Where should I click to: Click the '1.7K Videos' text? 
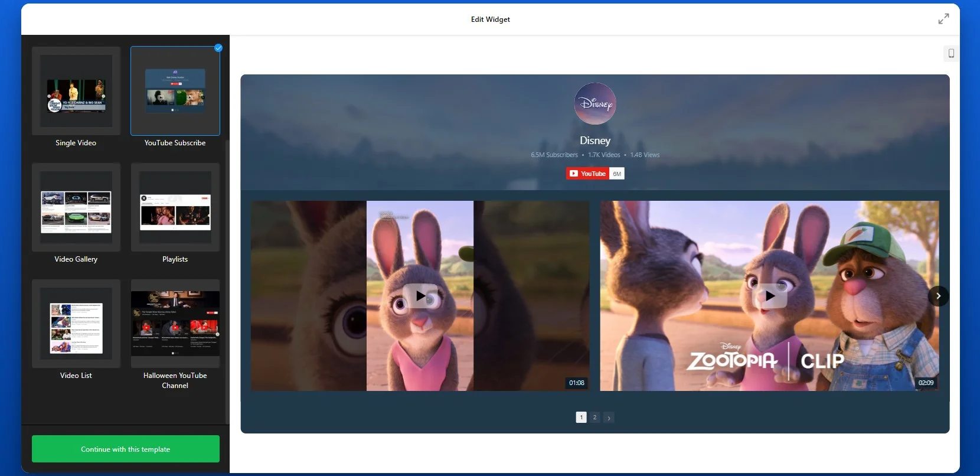(x=604, y=155)
